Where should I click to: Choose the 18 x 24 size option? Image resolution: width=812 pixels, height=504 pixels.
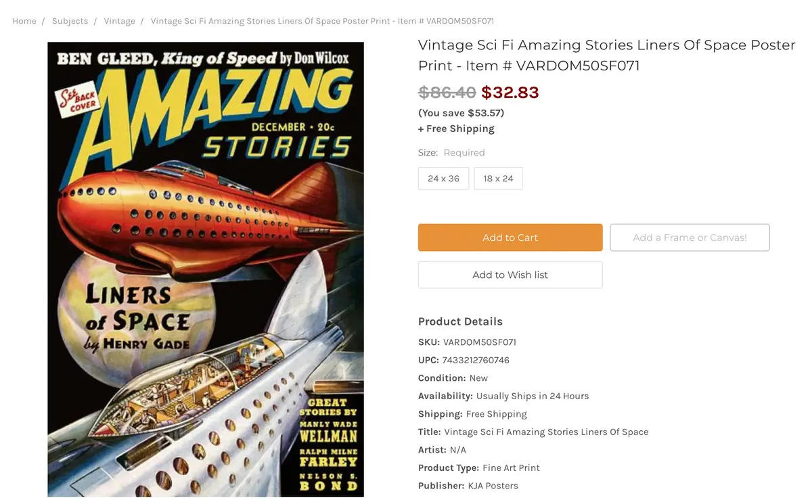(x=498, y=179)
